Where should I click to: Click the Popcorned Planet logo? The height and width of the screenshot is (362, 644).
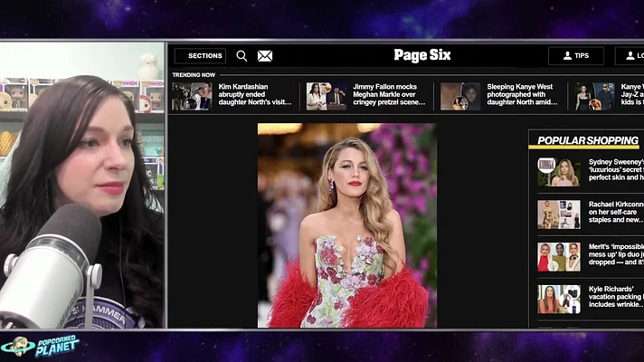coord(40,346)
